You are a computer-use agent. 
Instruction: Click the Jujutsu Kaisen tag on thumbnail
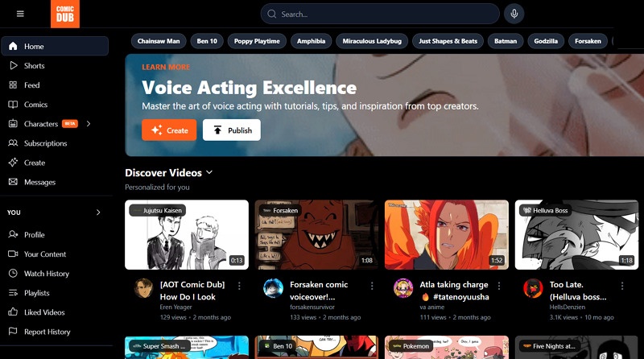157,210
